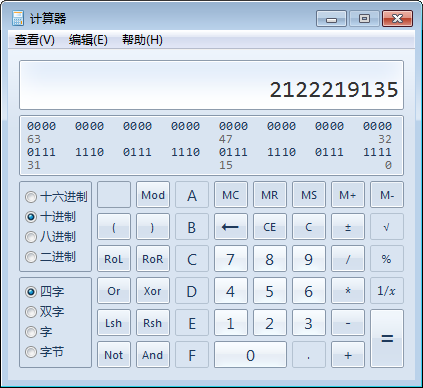This screenshot has width=423, height=388.
Task: Maximize the calculator window
Action: (x=364, y=18)
